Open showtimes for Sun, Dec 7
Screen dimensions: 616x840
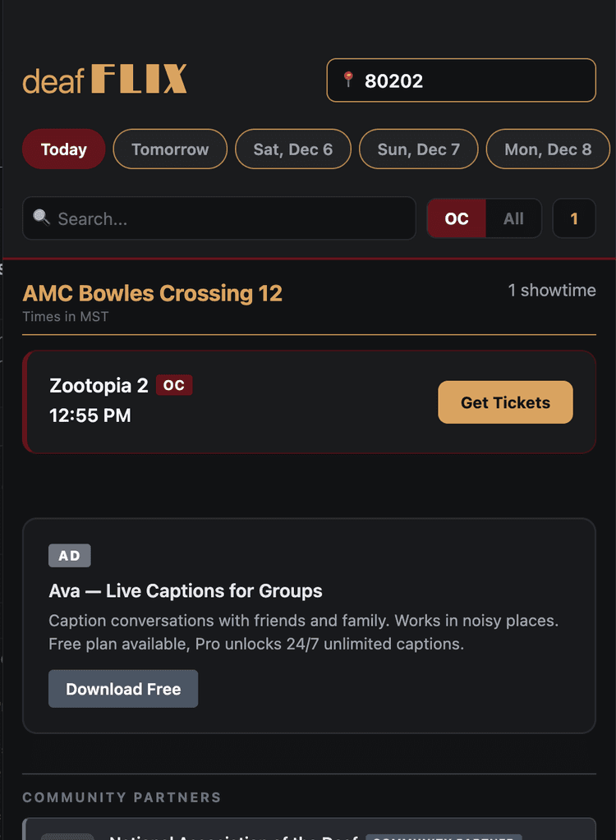point(418,149)
